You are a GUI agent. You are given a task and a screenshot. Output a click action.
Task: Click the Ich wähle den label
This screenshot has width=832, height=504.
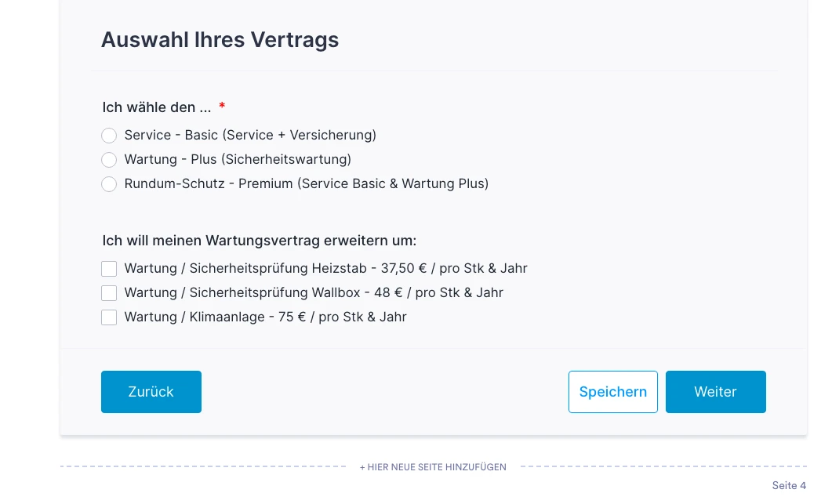(155, 107)
